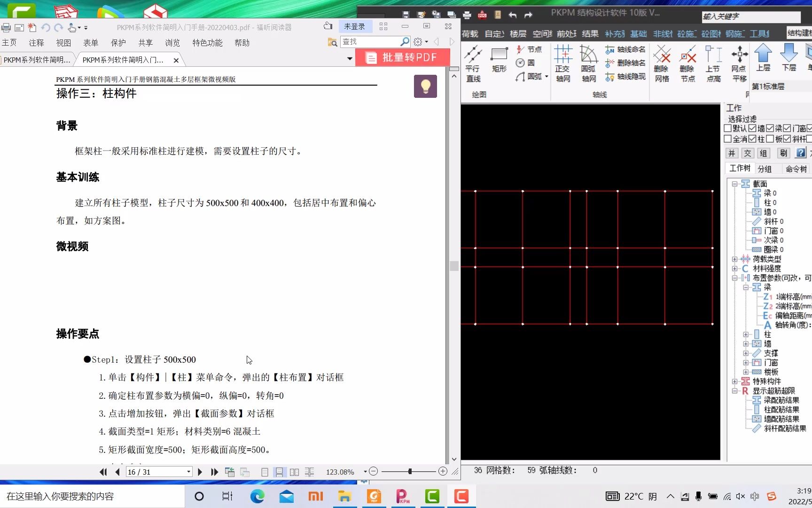
Task: Open the 楼层 menu in PKPM
Action: point(518,33)
